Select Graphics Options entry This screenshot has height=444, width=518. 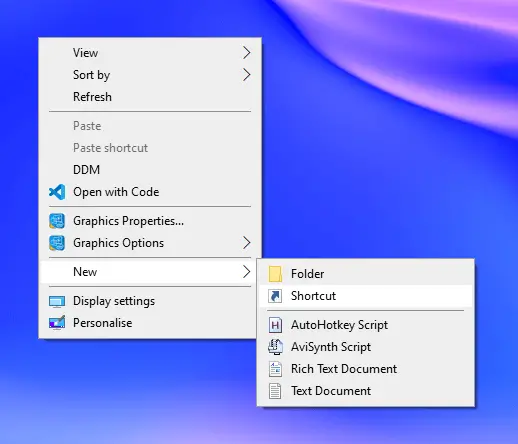tap(150, 243)
